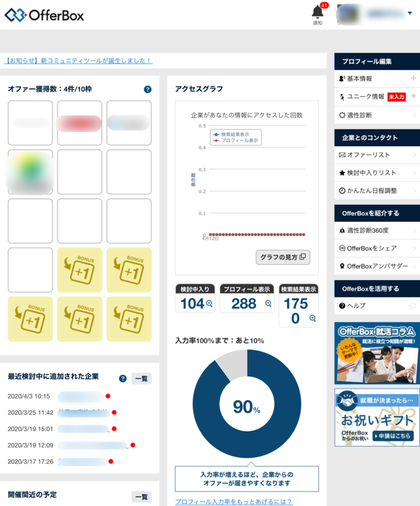Open the 一覧 button for 最近検討中に追加された企業
Viewport: 420px width, 506px height.
coord(142,378)
